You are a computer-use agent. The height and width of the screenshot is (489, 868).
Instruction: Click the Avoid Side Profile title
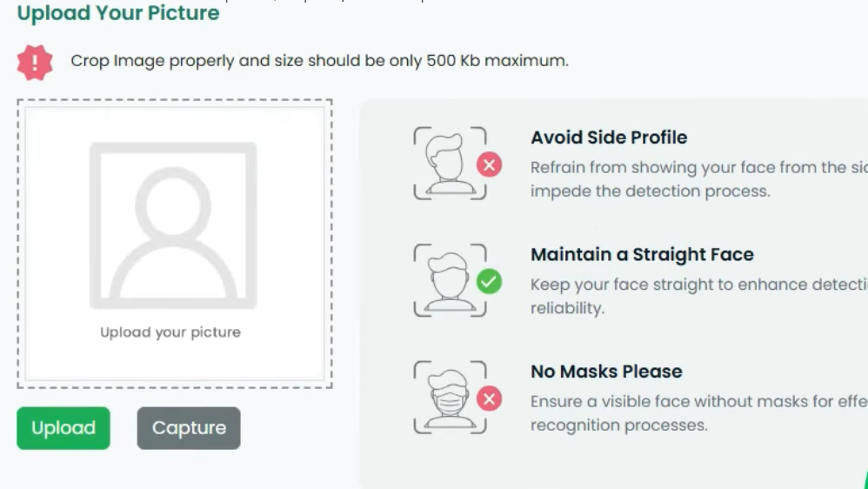[x=609, y=137]
